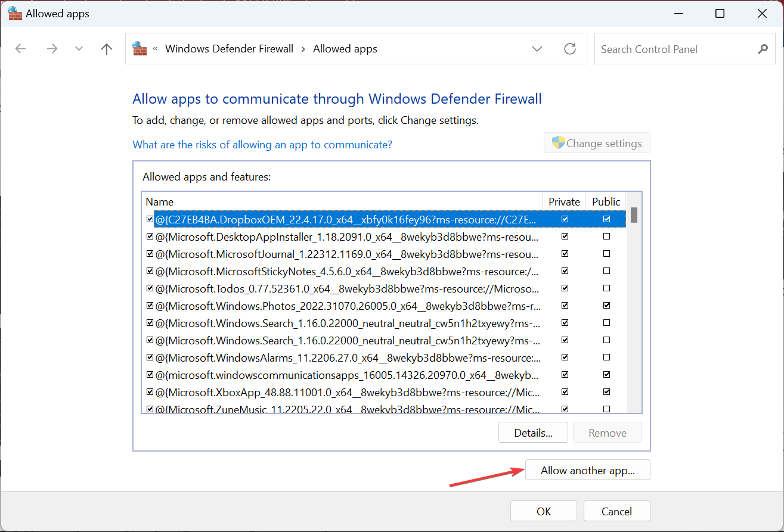The height and width of the screenshot is (532, 784).
Task: Expand the address bar history dropdown
Action: 537,49
